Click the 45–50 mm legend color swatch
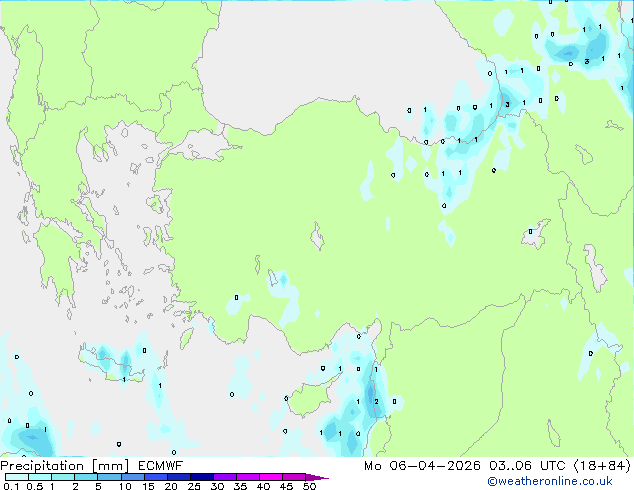The image size is (634, 490). 294,477
